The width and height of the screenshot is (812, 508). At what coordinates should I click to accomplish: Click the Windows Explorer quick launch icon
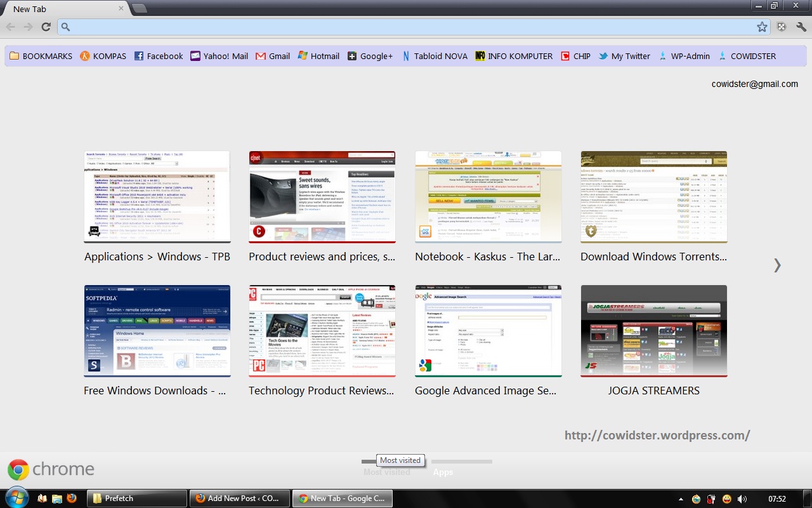click(x=57, y=498)
